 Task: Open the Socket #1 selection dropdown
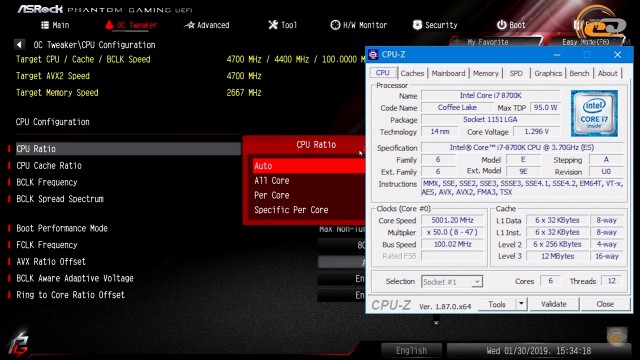point(452,282)
